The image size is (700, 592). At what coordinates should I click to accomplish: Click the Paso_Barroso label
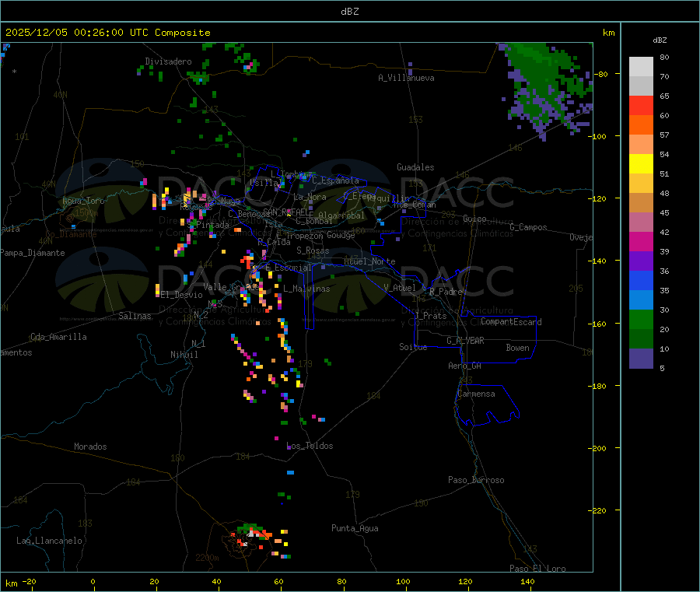pyautogui.click(x=476, y=480)
